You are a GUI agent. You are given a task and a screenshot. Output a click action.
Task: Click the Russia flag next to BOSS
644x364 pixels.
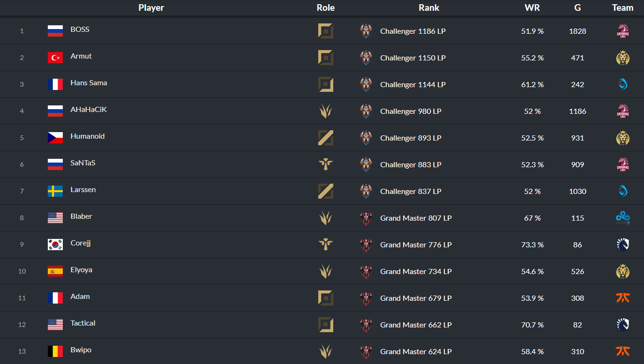pos(55,31)
